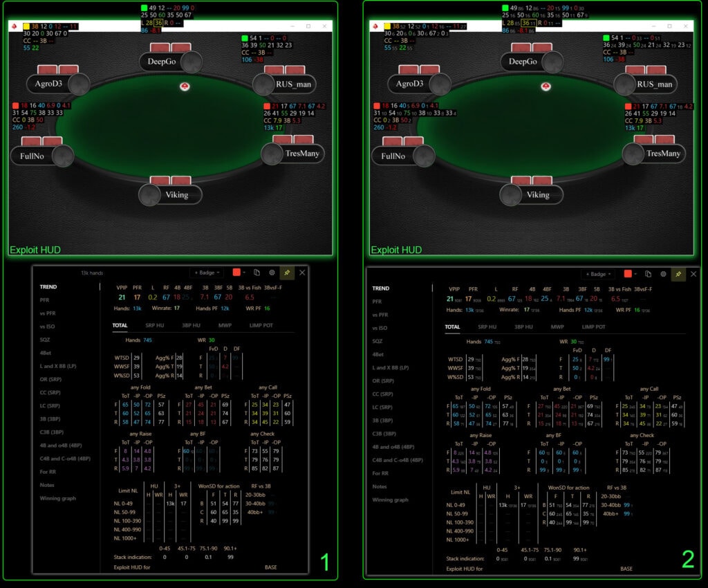Click TresMany name plate on table 1
This screenshot has height=588, width=708.
302,154
